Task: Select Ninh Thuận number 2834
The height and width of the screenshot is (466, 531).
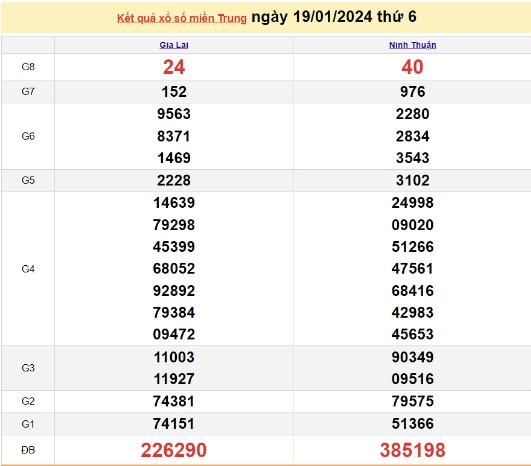Action: pos(412,136)
